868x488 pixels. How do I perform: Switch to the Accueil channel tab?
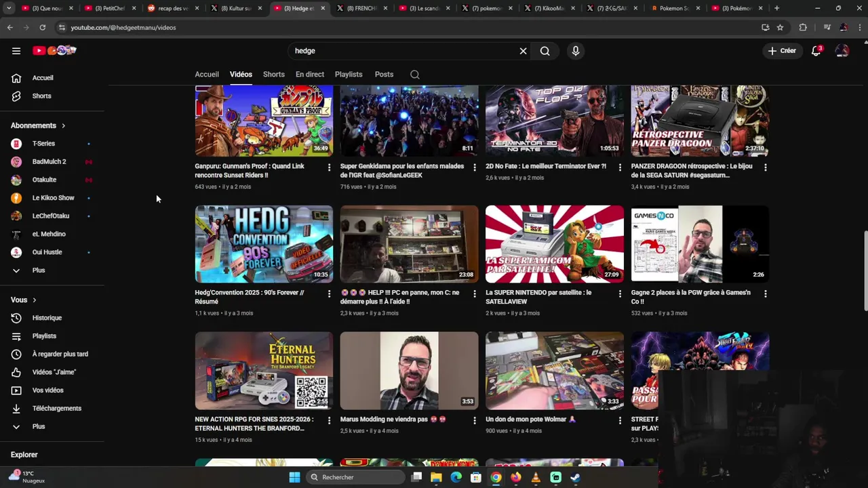click(207, 75)
